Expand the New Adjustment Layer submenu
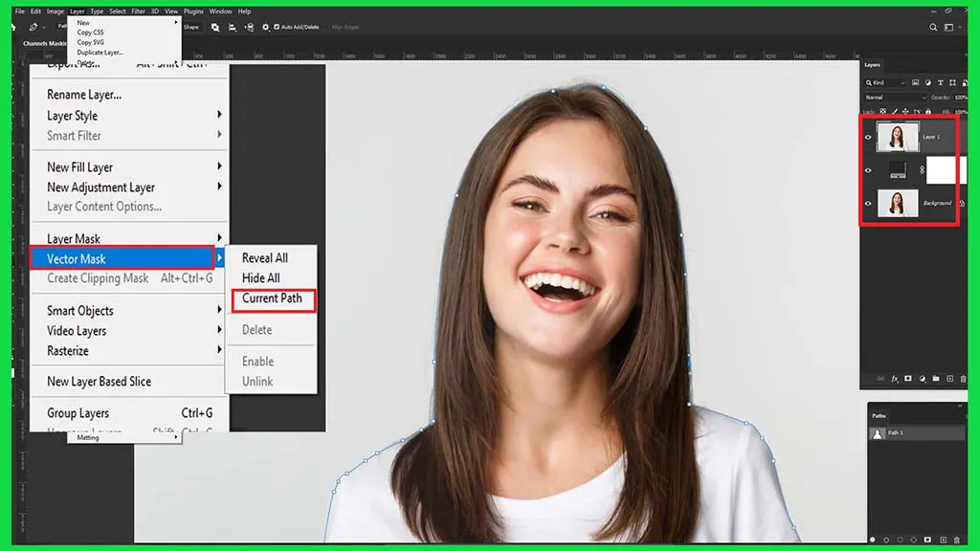The image size is (980, 551). (219, 187)
